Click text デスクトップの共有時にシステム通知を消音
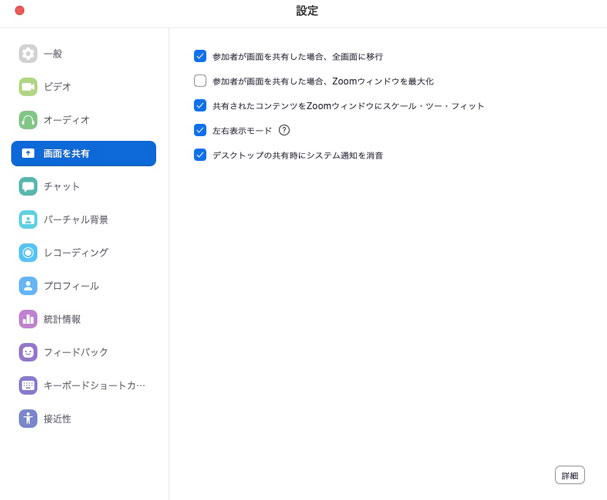 (x=298, y=155)
